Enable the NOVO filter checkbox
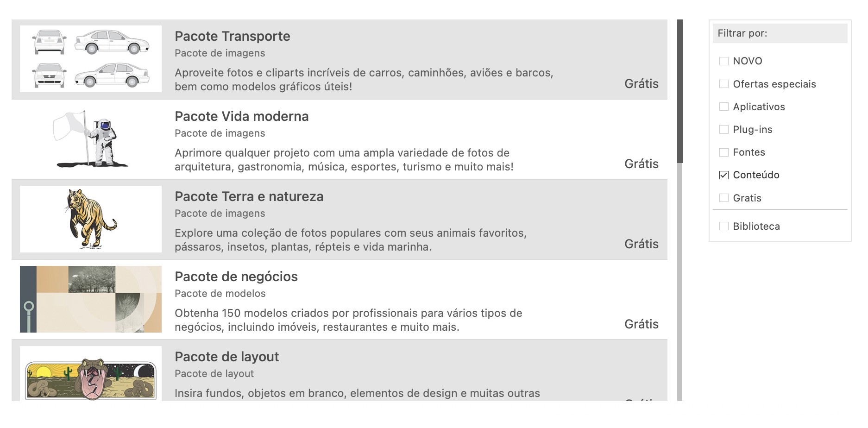This screenshot has height=428, width=868. click(x=723, y=61)
